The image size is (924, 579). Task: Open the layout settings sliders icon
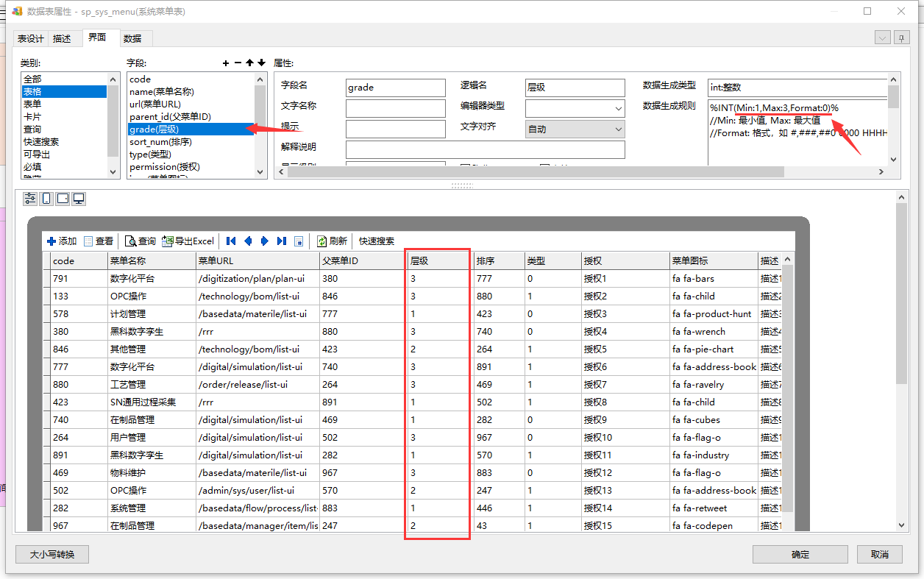pyautogui.click(x=30, y=199)
